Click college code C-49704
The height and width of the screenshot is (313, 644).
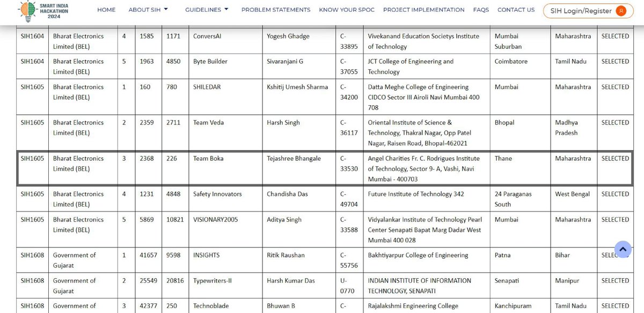[x=348, y=199]
